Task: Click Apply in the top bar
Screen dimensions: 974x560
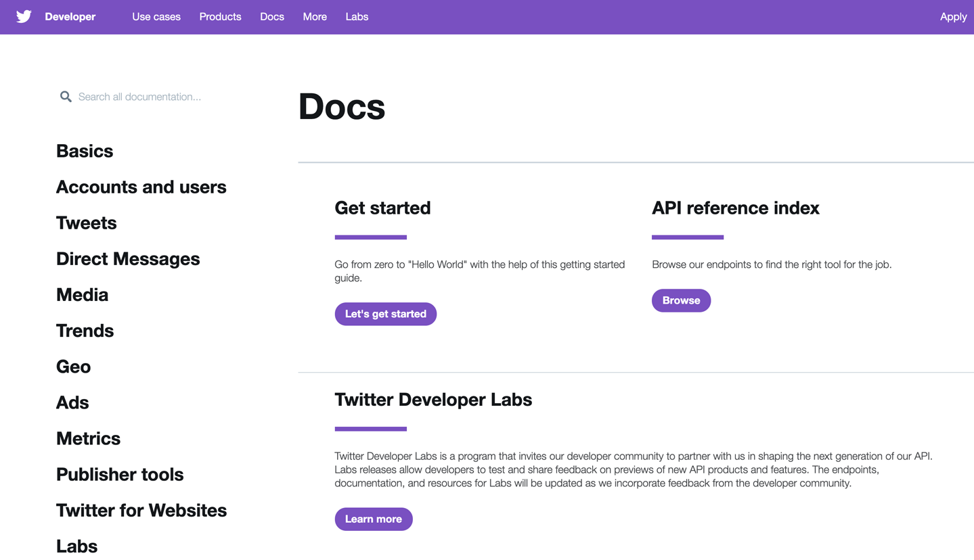Action: click(953, 17)
